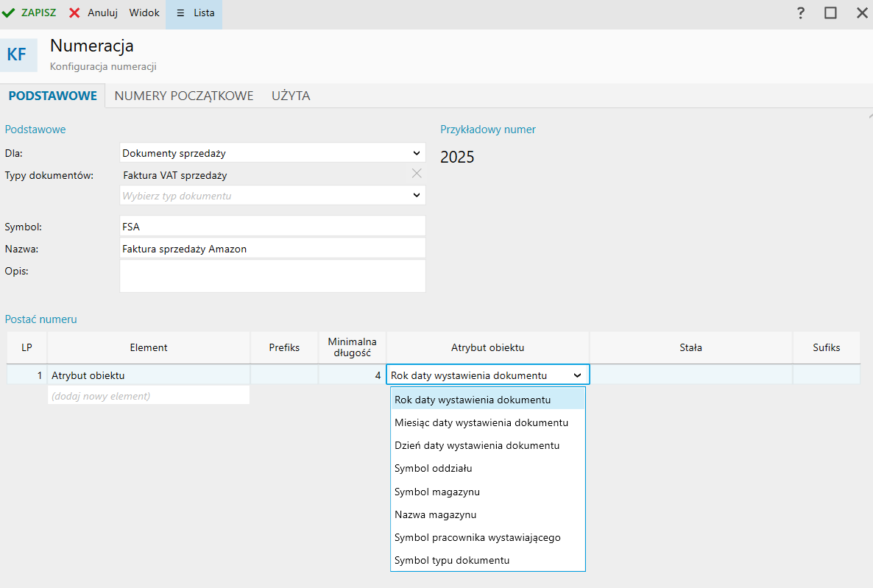Image resolution: width=873 pixels, height=588 pixels.
Task: Pick Symbol pracownika wystawiającego option
Action: coord(478,537)
